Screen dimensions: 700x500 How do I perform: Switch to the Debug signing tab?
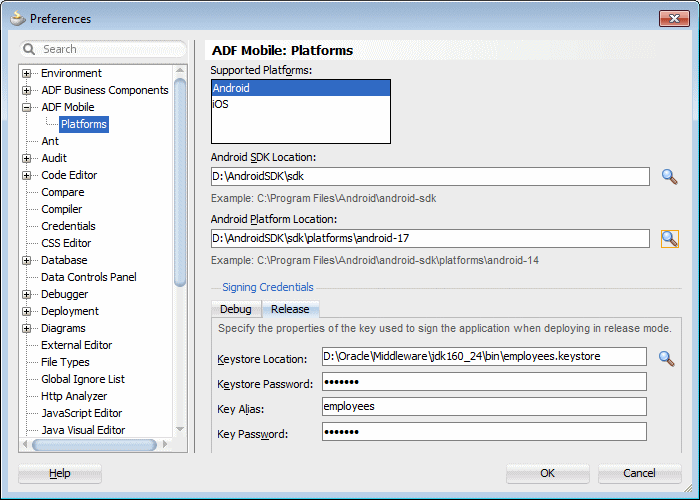coord(236,309)
